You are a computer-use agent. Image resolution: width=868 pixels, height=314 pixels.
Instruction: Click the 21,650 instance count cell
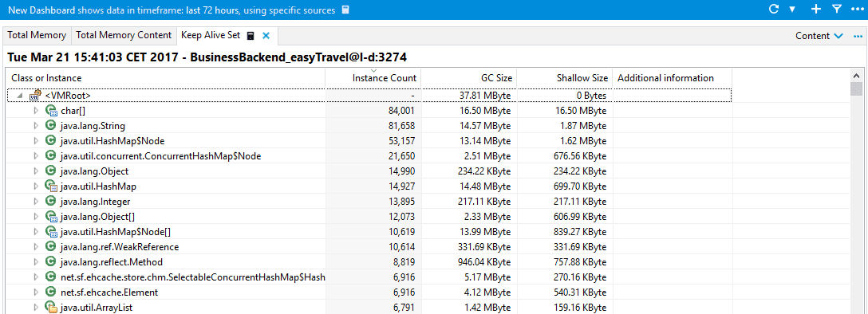tap(401, 156)
